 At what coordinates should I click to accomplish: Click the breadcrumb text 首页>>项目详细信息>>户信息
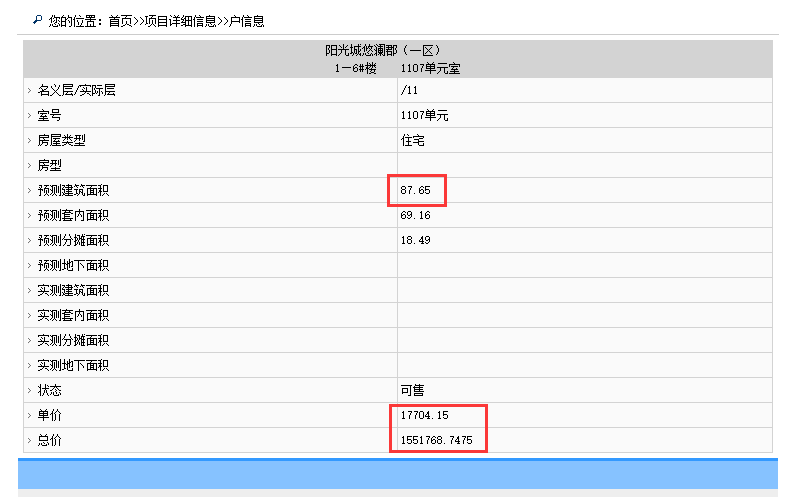click(x=186, y=21)
